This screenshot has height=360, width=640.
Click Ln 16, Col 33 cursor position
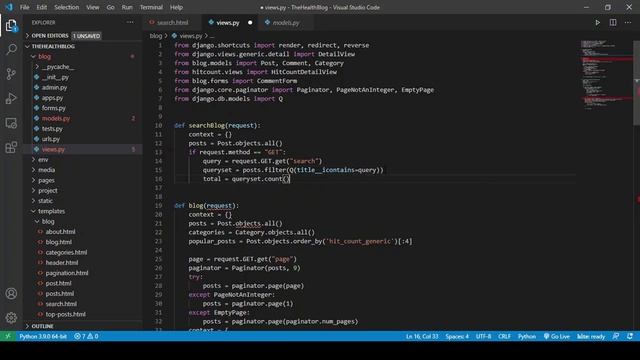click(422, 336)
